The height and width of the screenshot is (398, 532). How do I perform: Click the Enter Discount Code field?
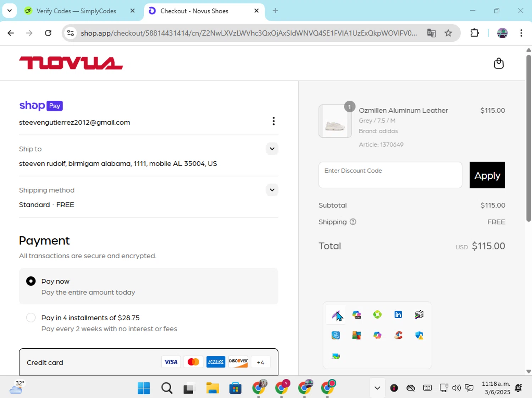[x=390, y=175]
